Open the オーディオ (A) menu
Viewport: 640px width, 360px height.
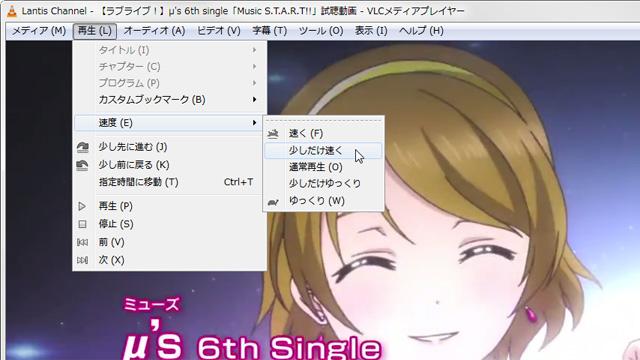tap(155, 31)
